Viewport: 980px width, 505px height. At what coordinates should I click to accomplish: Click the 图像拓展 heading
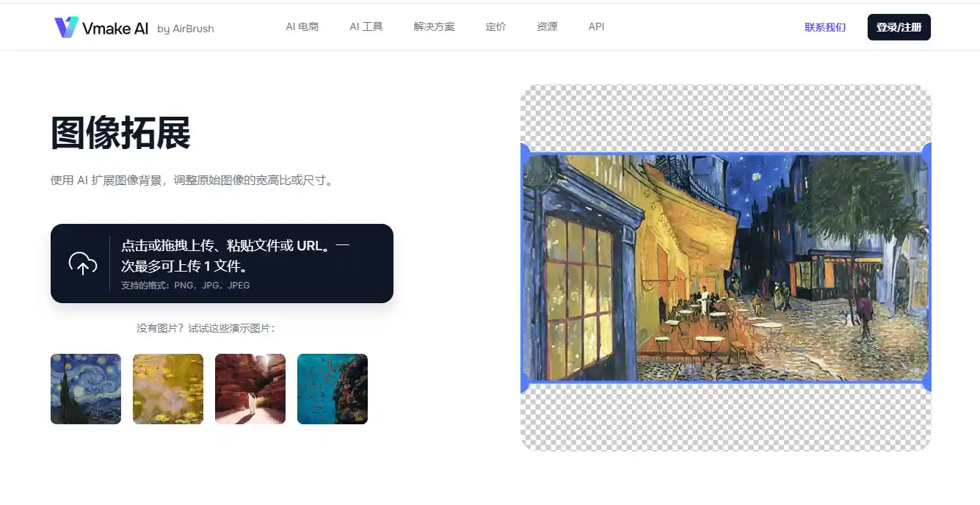pos(120,133)
